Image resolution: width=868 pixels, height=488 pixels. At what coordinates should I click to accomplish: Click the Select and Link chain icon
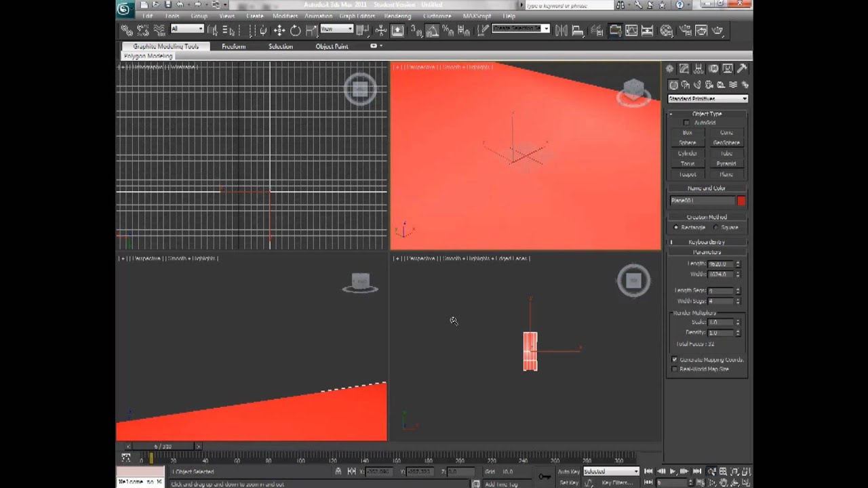point(127,30)
